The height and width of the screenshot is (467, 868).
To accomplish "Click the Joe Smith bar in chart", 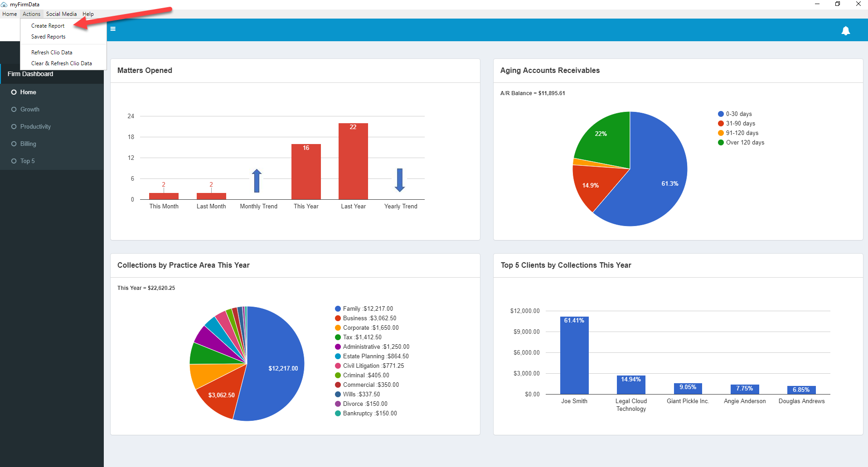I will (574, 355).
